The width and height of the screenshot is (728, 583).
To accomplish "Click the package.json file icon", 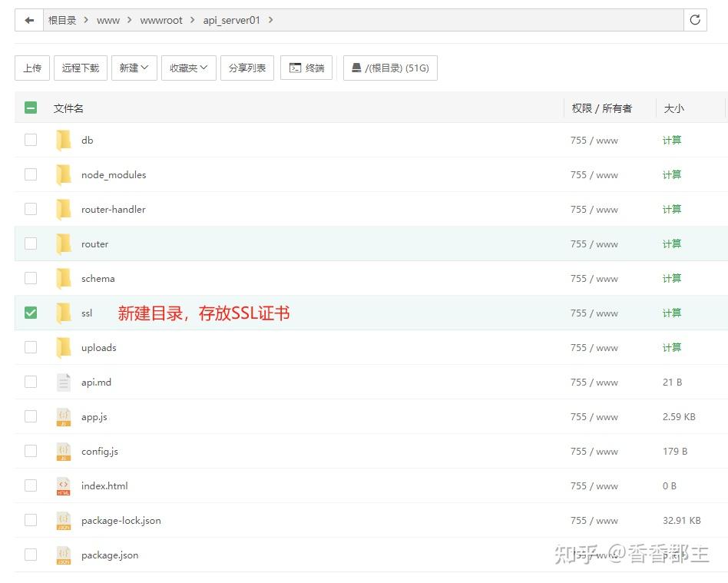I will coord(64,555).
